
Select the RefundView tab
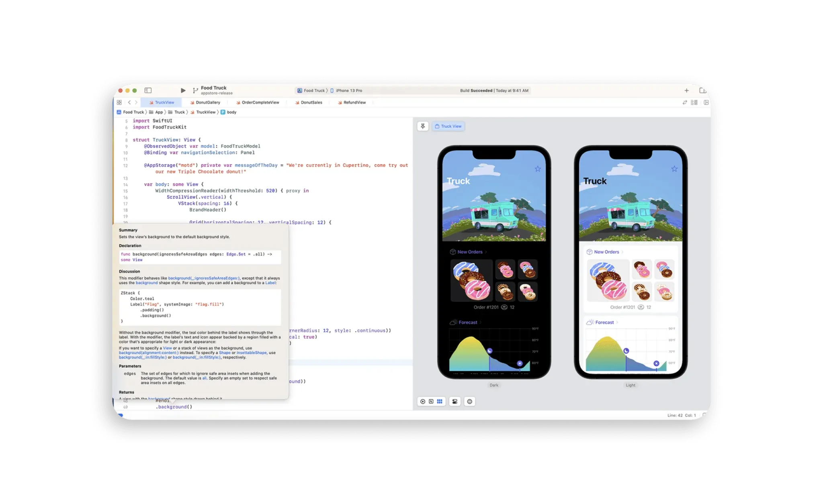coord(354,102)
